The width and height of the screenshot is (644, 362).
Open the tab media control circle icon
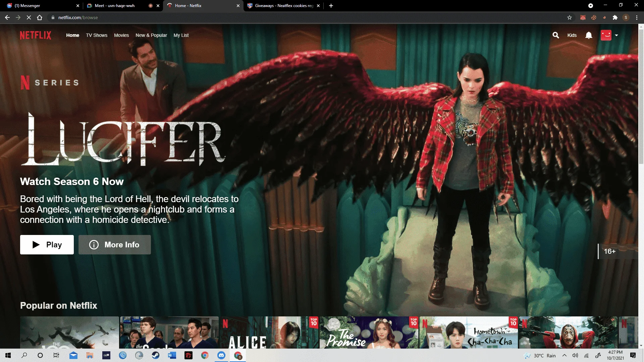tap(591, 6)
